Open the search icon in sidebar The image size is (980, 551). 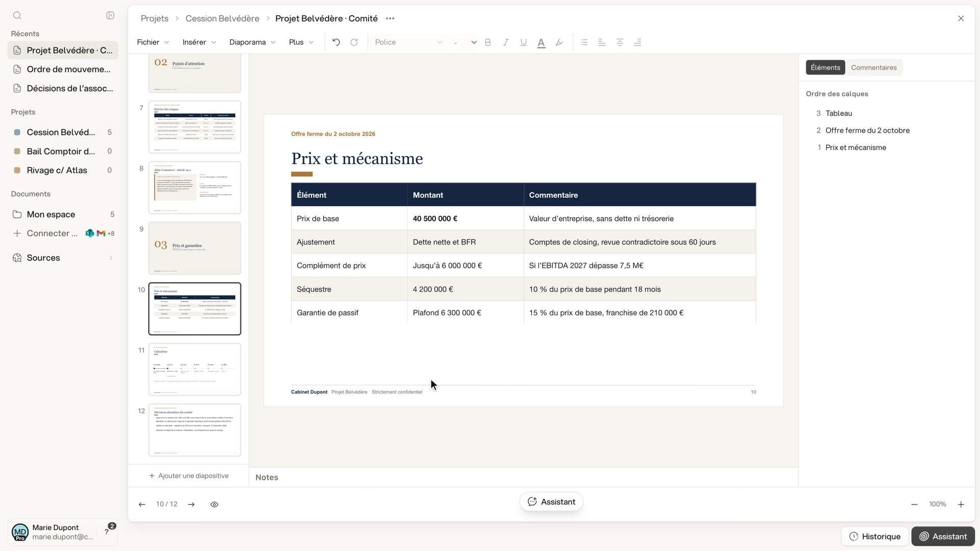coord(17,15)
